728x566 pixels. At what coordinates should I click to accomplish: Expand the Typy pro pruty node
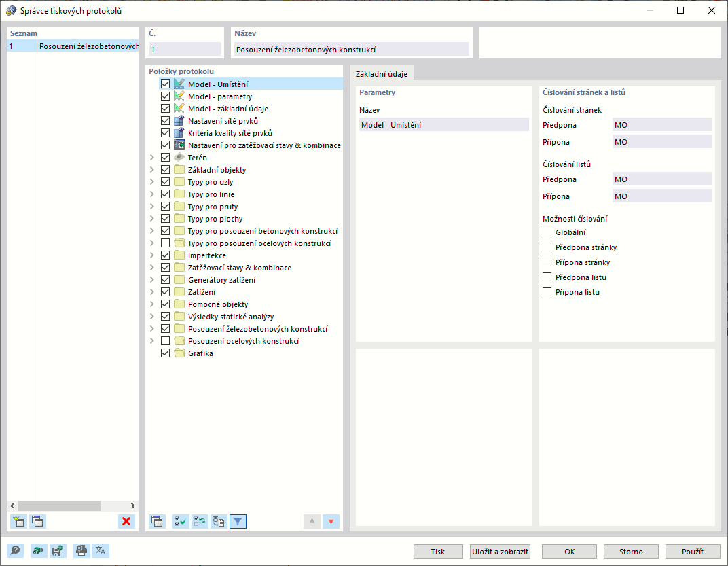pyautogui.click(x=152, y=207)
